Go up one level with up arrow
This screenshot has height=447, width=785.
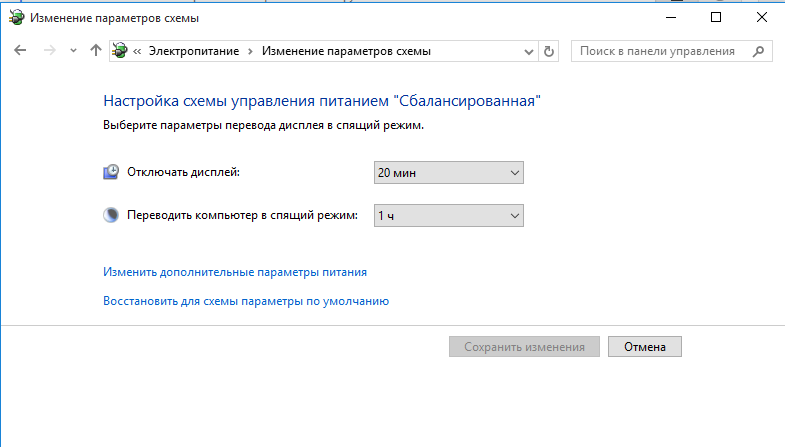tap(95, 51)
